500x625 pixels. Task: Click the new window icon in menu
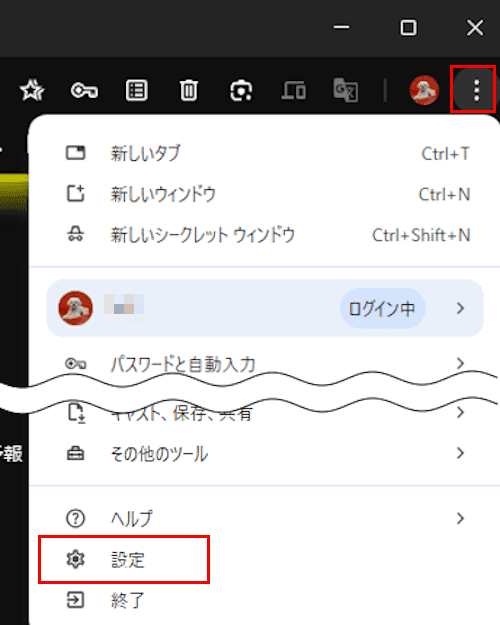coord(75,194)
